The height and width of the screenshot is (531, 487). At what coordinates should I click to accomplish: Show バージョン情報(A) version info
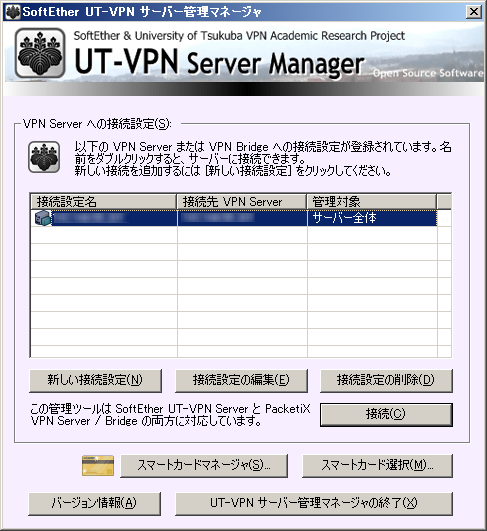click(94, 504)
